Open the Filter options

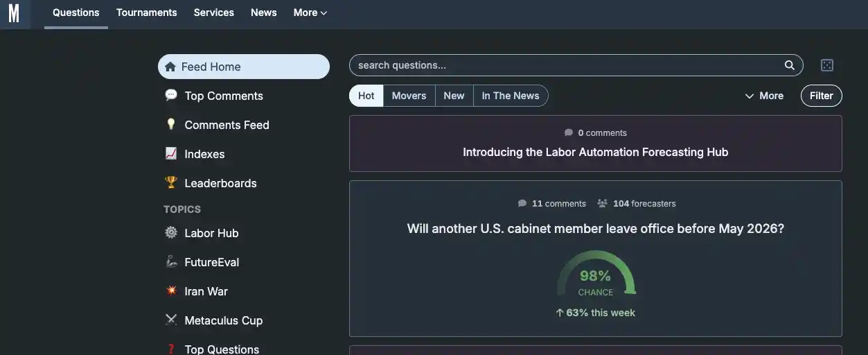(x=821, y=96)
